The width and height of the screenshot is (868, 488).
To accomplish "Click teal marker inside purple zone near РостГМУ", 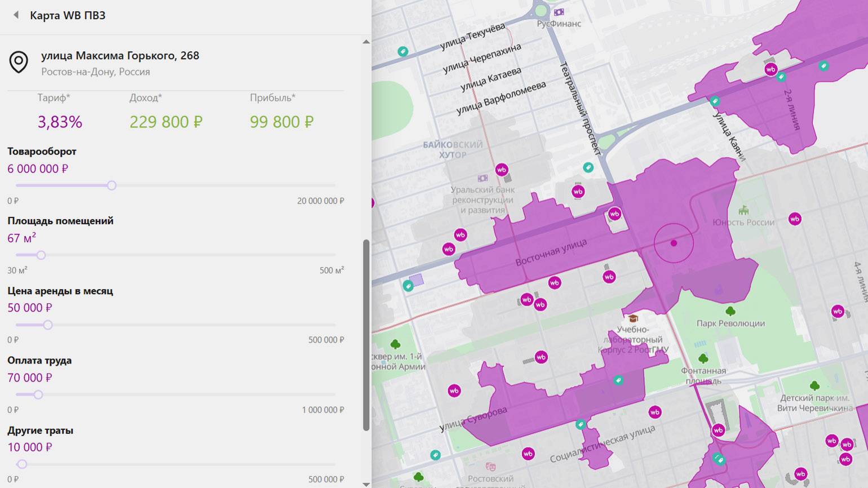I will click(618, 380).
